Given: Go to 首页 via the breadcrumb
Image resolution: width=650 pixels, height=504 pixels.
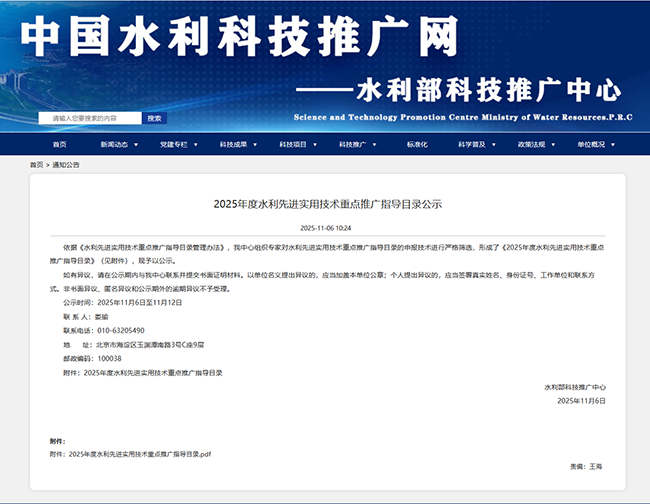Looking at the screenshot, I should tap(36, 165).
